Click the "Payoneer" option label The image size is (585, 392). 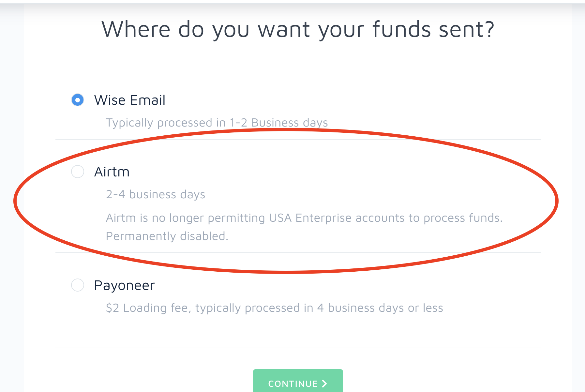click(x=124, y=285)
